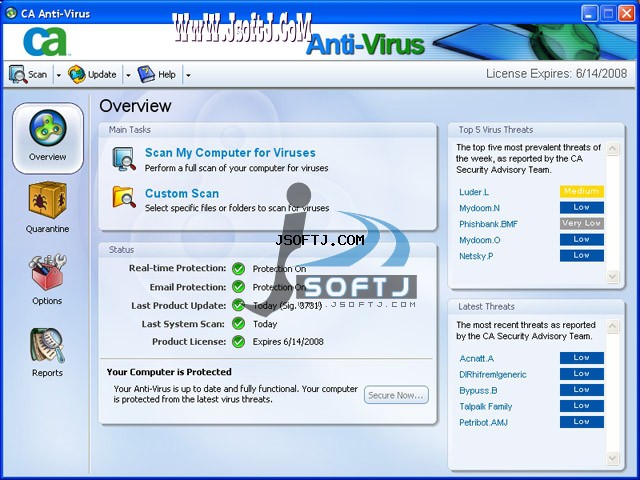Click the Medium severity badge for Luder.L
Screen dimensions: 640x480
[582, 191]
